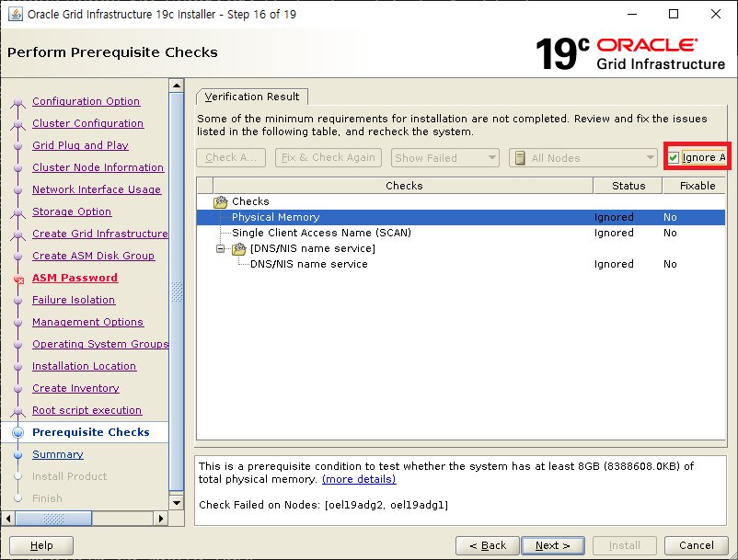Click the Fixable No cell of DNS/NIS row

pyautogui.click(x=670, y=265)
